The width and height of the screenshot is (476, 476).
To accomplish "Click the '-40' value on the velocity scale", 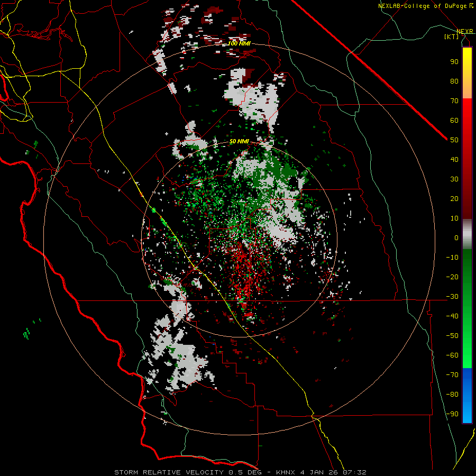I will pos(452,316).
